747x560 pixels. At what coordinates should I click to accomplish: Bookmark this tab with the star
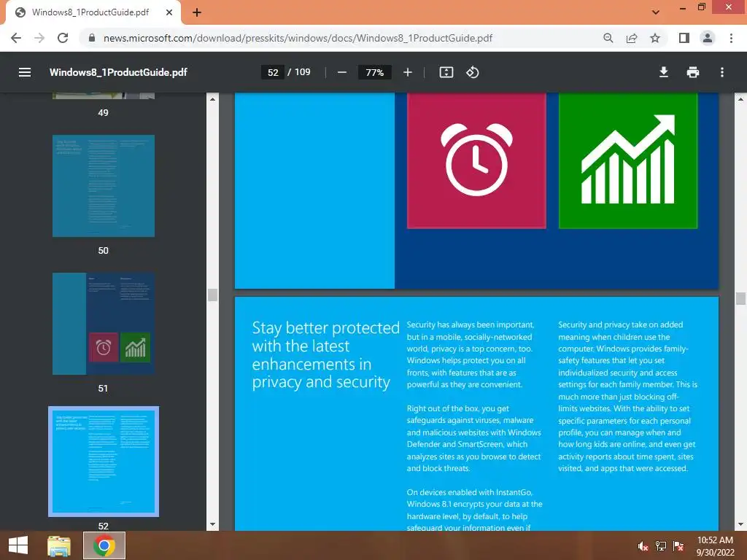tap(655, 38)
